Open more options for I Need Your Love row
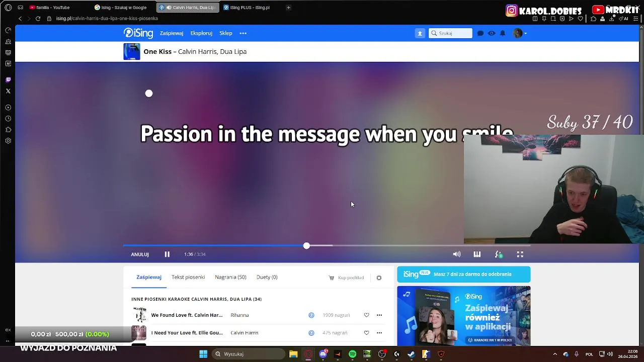The image size is (644, 362). 379,333
